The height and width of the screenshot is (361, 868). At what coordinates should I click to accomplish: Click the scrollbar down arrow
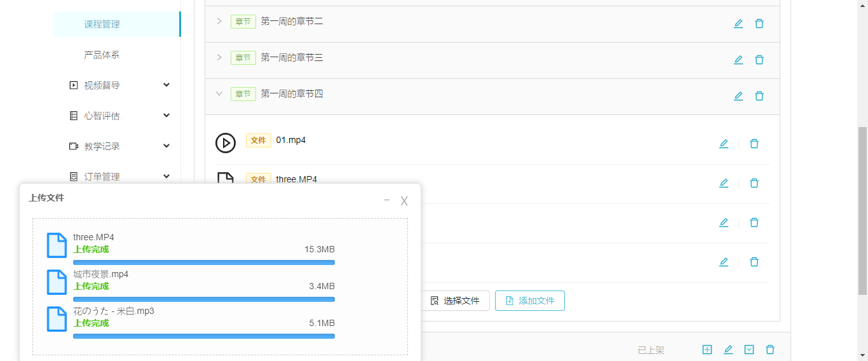coord(862,355)
